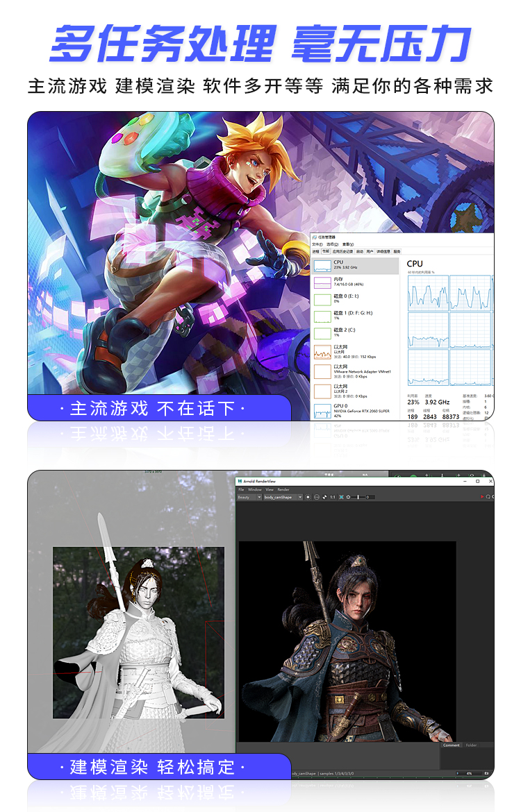Click the samples 1/3/4/3/3/0 status text

click(337, 774)
